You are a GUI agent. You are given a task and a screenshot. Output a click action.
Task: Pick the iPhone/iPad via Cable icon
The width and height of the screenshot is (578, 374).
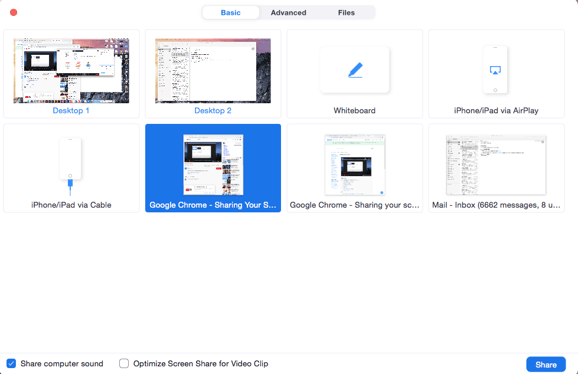70,166
